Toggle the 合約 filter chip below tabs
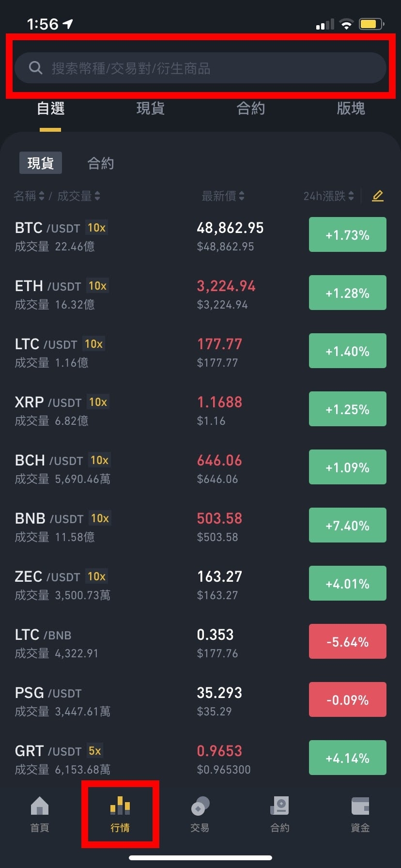The image size is (401, 868). pyautogui.click(x=101, y=163)
